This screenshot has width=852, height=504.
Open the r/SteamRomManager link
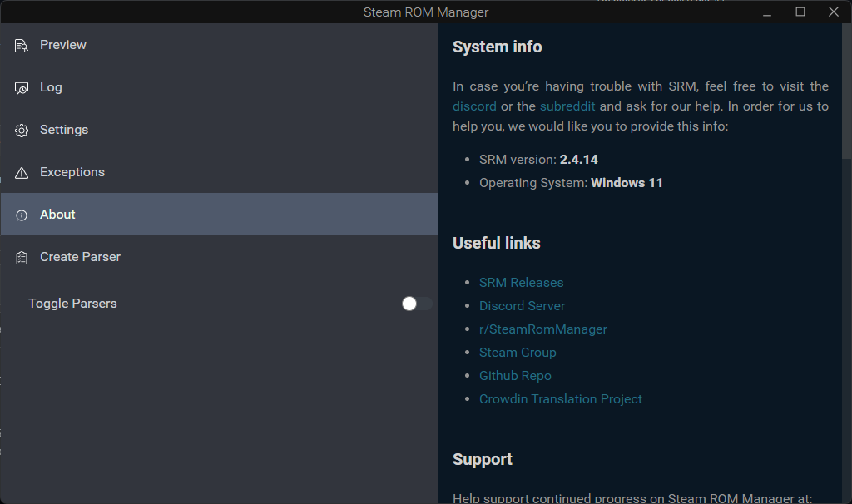pyautogui.click(x=543, y=329)
